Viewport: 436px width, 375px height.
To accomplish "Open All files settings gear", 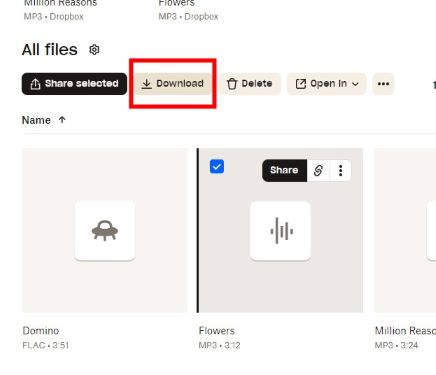I will point(94,50).
